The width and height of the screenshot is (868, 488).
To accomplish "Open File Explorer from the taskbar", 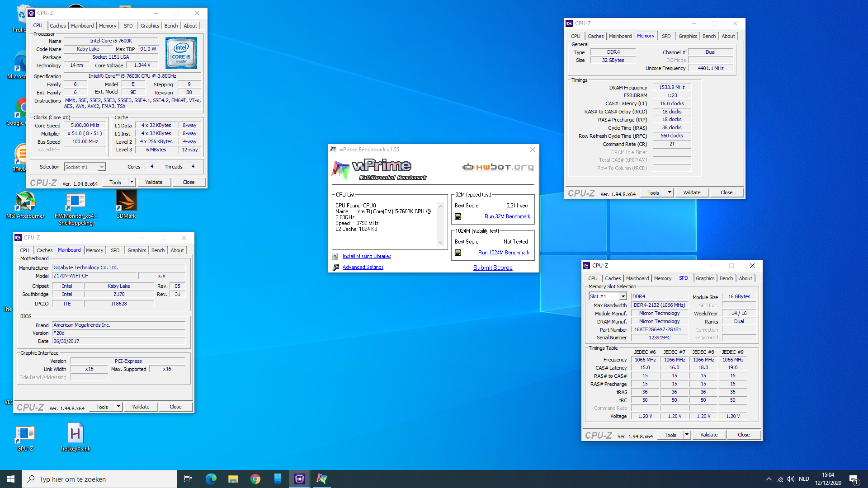I will [233, 479].
